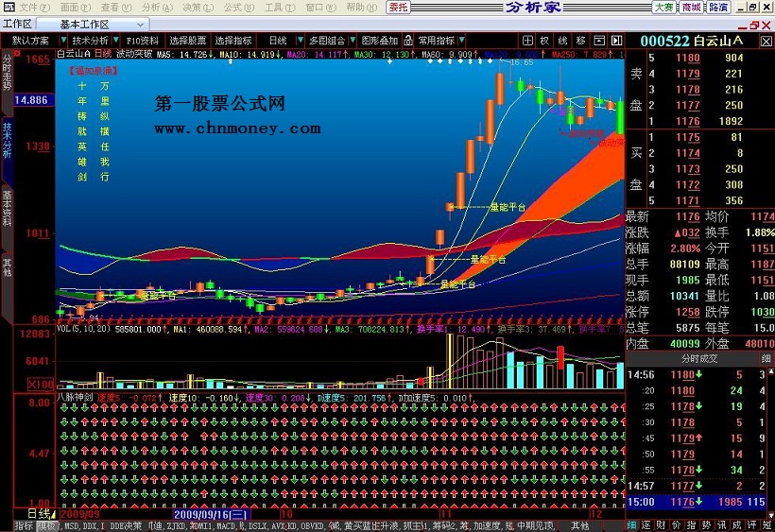This screenshot has height=532, width=775.
Task: Open the 查看 menu
Action: 116,8
